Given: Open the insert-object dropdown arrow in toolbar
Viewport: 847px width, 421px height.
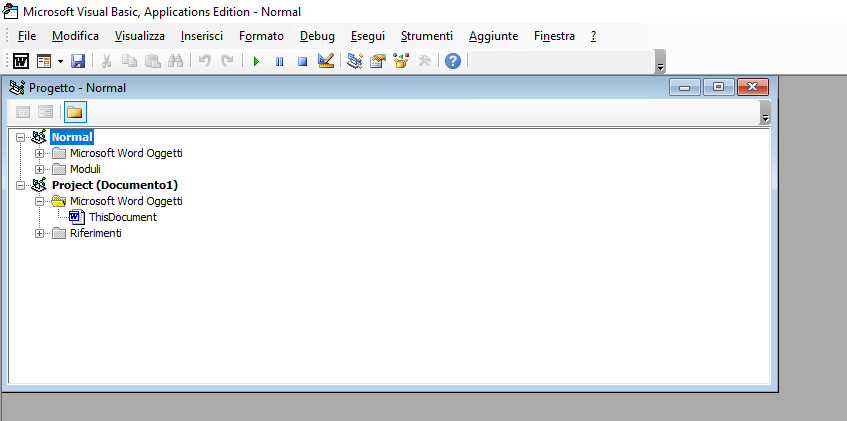Looking at the screenshot, I should (x=59, y=62).
